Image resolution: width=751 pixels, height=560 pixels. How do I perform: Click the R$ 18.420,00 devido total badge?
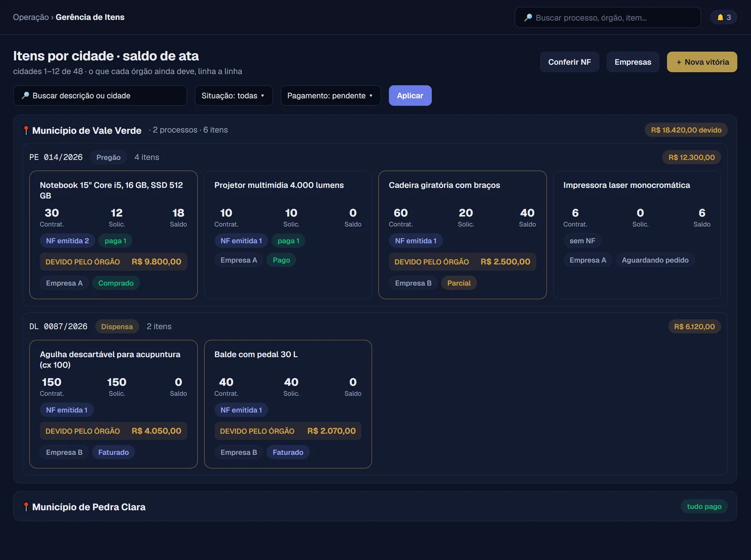[x=686, y=130]
